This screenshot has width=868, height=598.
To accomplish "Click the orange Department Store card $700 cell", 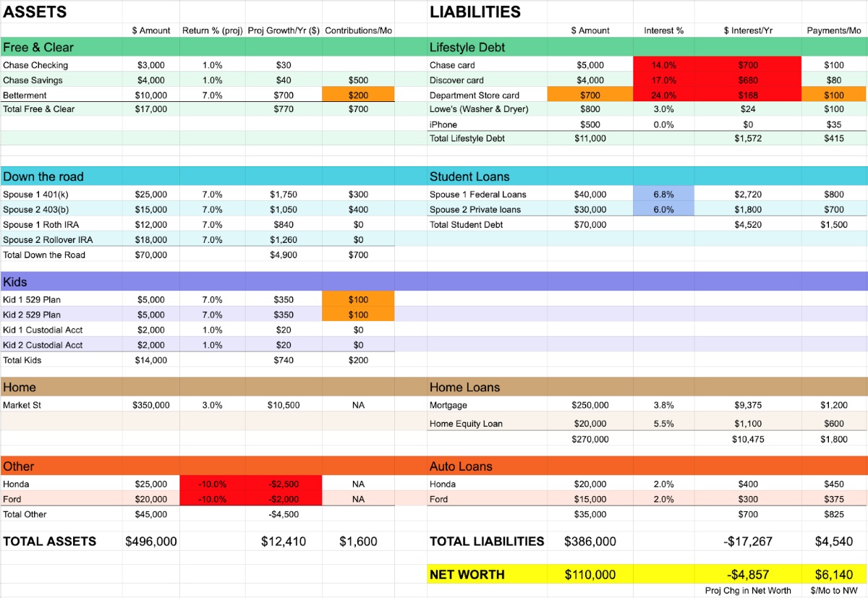I will click(590, 95).
